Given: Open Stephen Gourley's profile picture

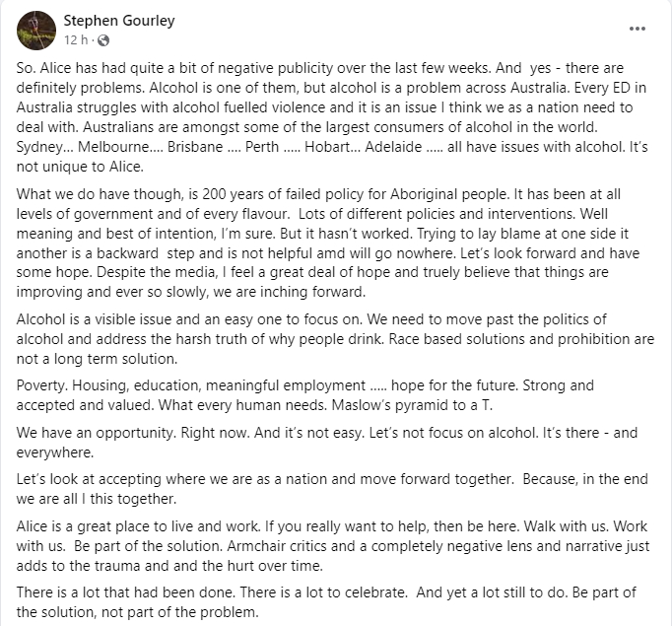Looking at the screenshot, I should 36,31.
